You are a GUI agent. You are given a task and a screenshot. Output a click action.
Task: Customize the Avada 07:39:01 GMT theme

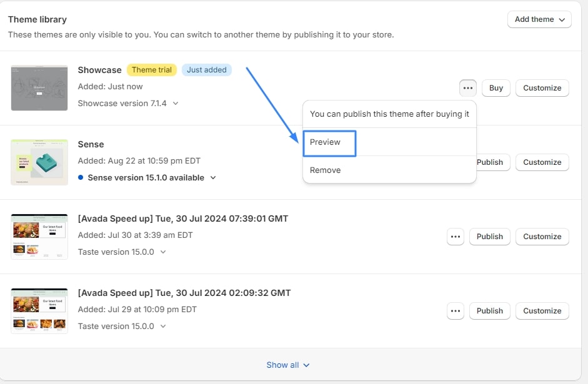tap(542, 237)
